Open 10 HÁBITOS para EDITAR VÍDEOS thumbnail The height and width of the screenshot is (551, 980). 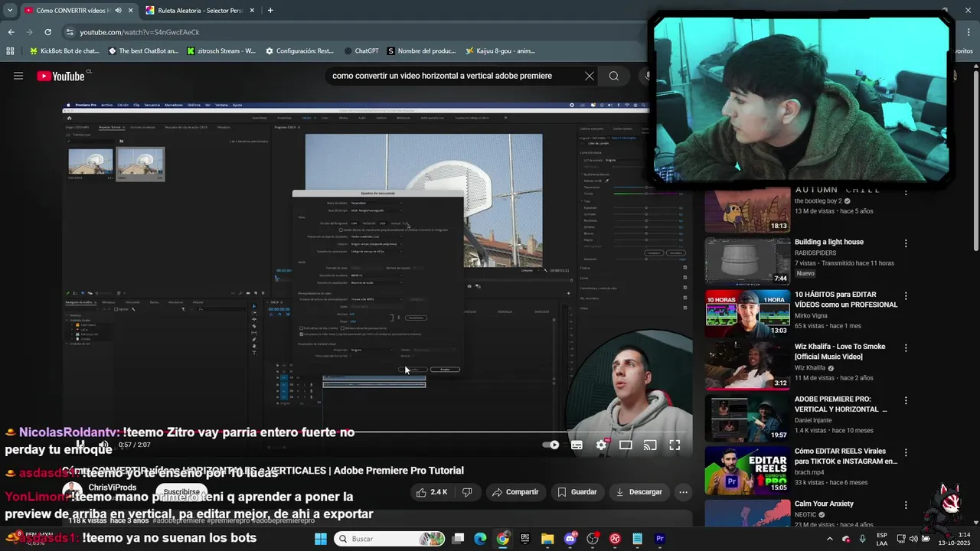pos(747,313)
